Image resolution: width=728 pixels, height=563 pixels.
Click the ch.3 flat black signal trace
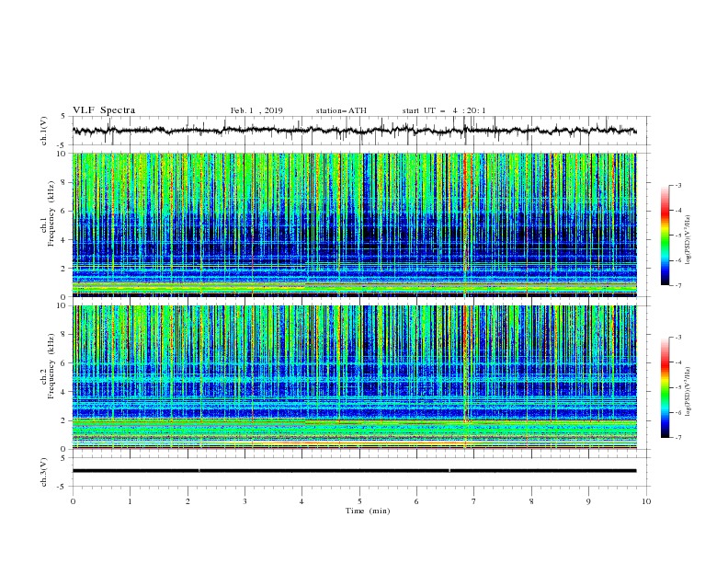(x=354, y=471)
